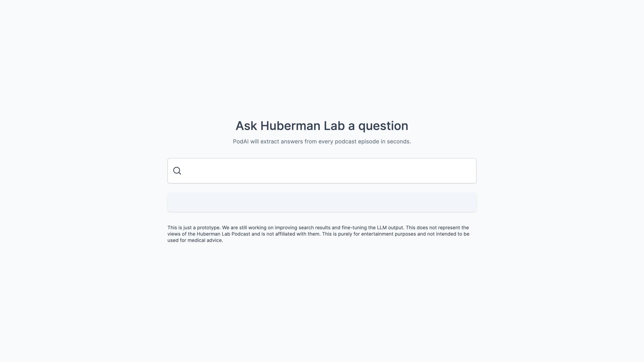Click the sentence "This is just a prototype."
644x362 pixels.
pyautogui.click(x=194, y=228)
